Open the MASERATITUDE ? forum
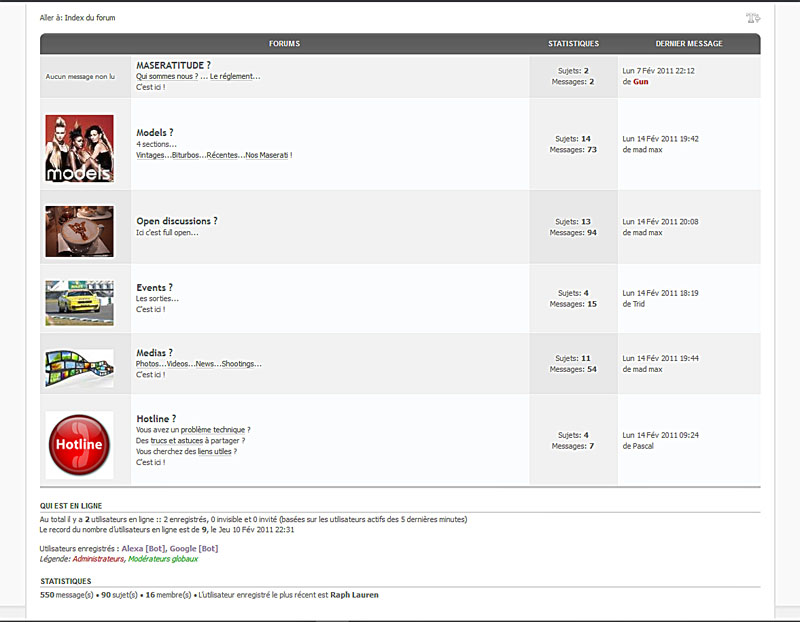 pyautogui.click(x=173, y=65)
